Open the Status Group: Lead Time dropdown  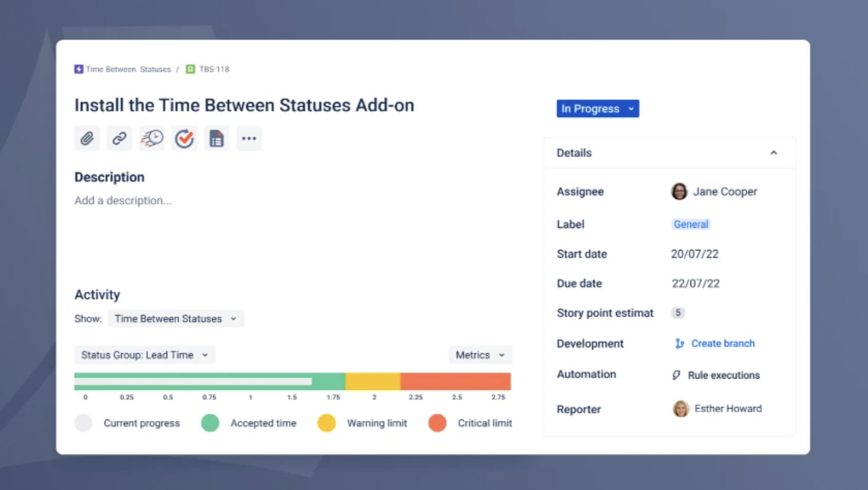144,355
